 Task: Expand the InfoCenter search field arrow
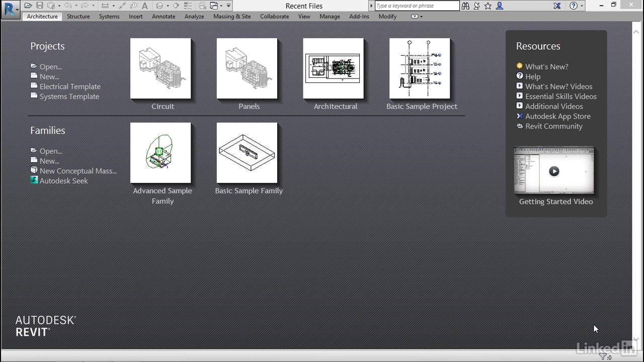[x=372, y=6]
